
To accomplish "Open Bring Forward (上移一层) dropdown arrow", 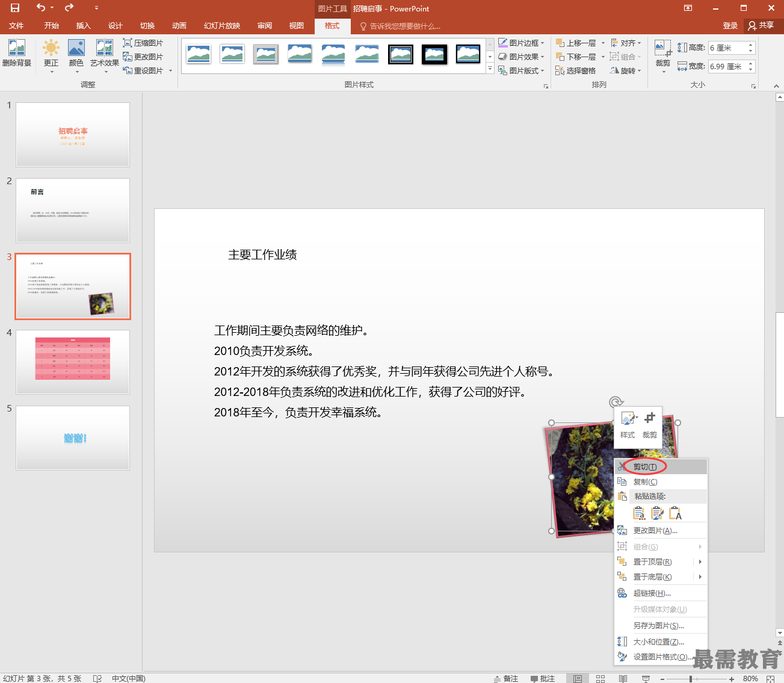I will 603,43.
